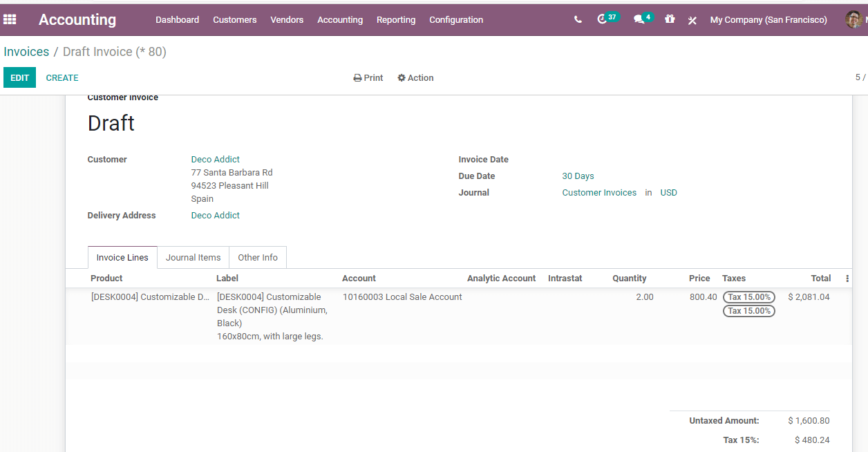Switch company via My Company (San Francisco)

tap(768, 20)
